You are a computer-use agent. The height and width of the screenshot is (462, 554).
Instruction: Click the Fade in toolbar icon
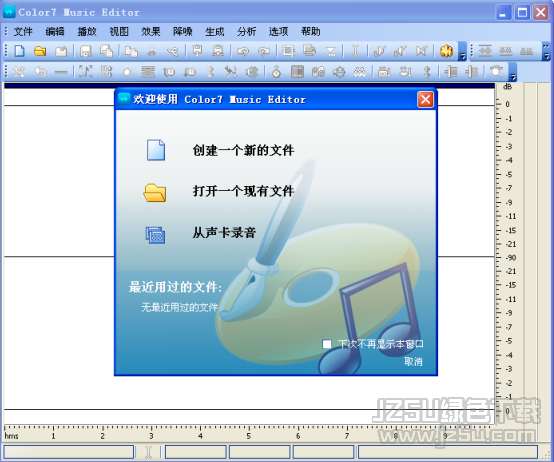(x=380, y=51)
